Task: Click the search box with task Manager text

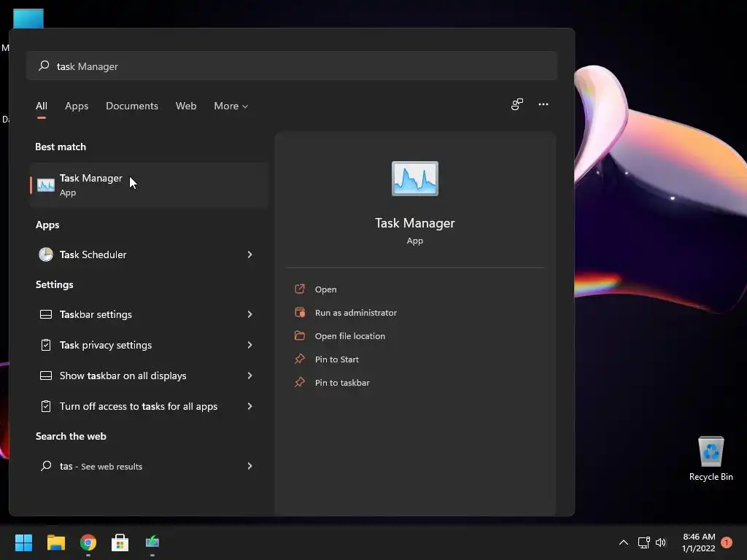Action: click(292, 66)
